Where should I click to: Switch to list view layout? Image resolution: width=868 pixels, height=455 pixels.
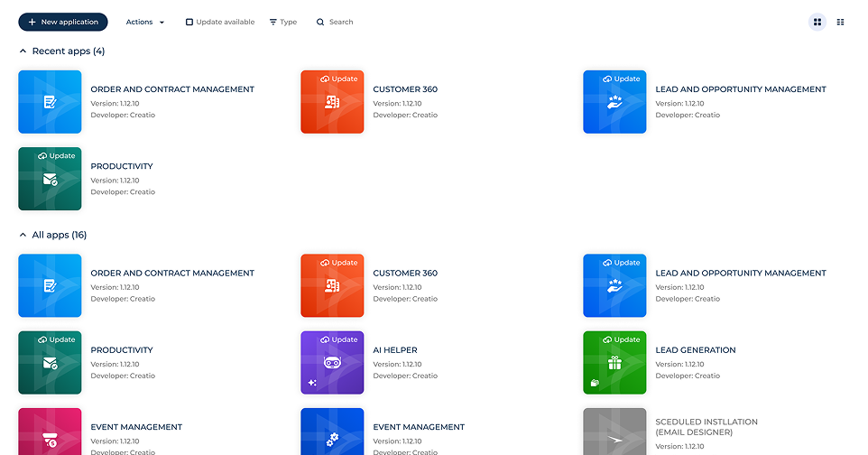841,22
